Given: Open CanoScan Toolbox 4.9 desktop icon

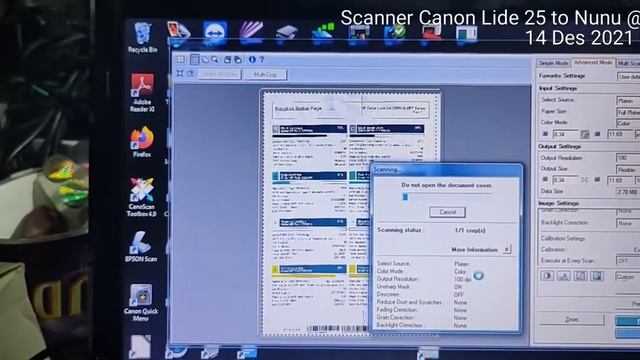Looking at the screenshot, I should [142, 198].
